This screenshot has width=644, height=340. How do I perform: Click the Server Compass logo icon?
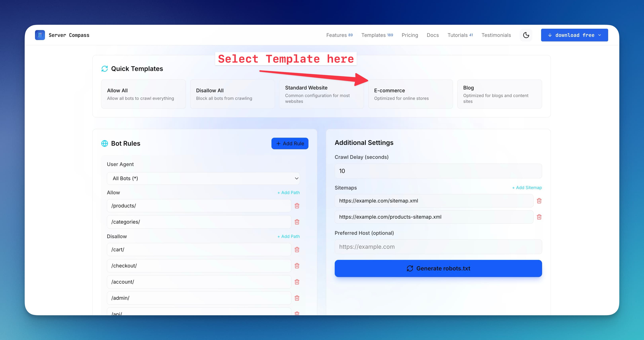[x=40, y=35]
